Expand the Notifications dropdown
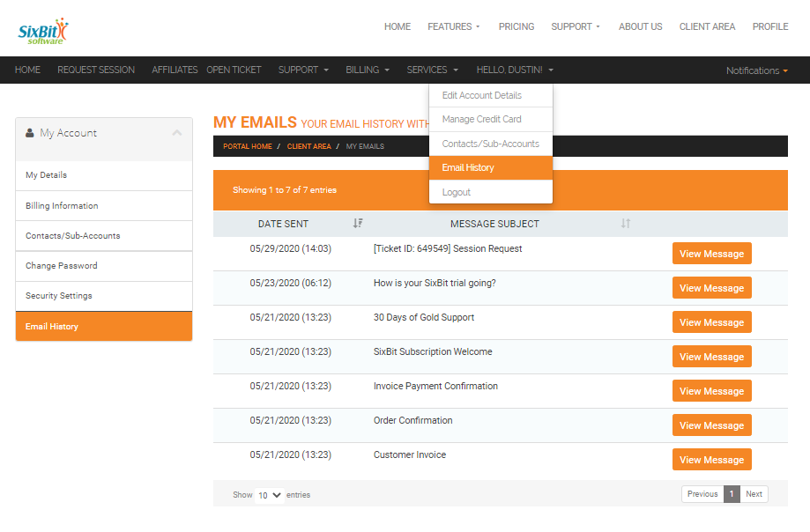 point(756,70)
